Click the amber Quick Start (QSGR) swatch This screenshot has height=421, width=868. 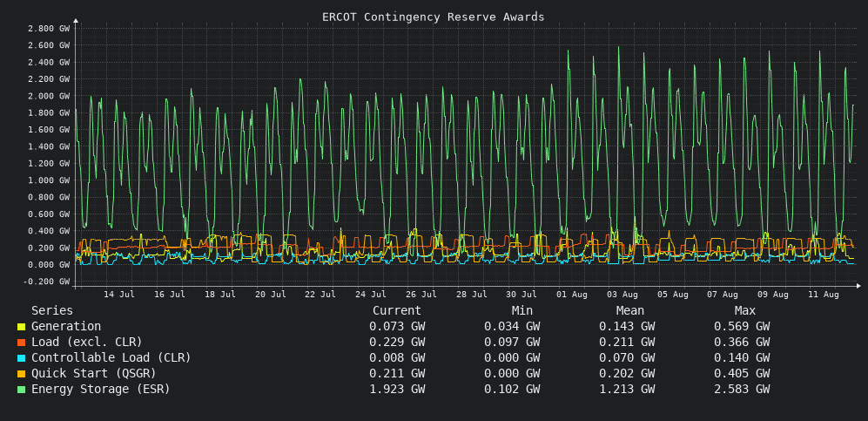(22, 374)
